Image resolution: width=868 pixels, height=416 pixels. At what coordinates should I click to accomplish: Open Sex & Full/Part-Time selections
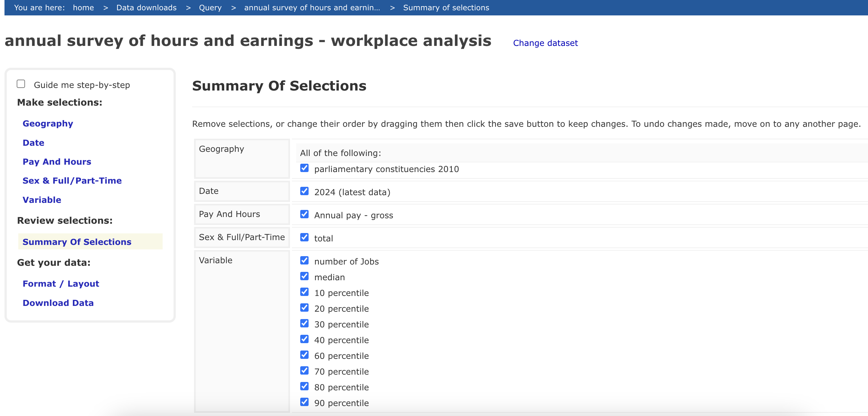pos(72,181)
